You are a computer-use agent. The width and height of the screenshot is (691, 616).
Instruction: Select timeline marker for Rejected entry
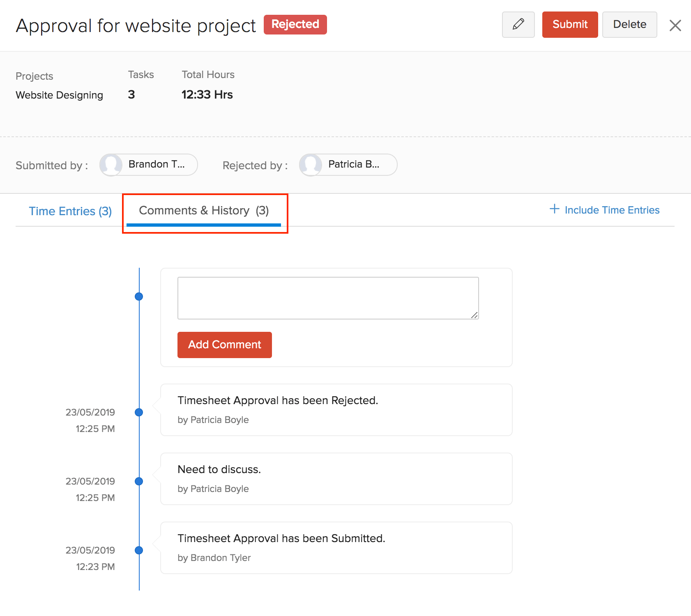click(x=139, y=412)
